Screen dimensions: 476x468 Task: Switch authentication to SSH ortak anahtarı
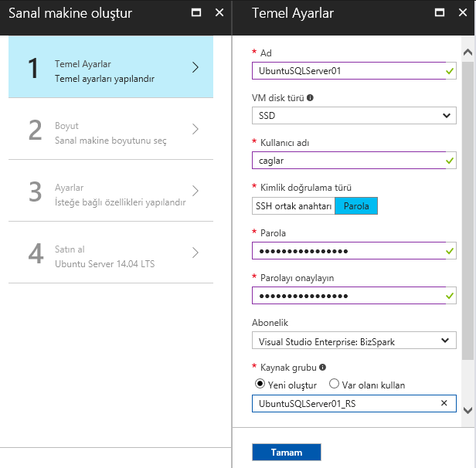(x=294, y=206)
